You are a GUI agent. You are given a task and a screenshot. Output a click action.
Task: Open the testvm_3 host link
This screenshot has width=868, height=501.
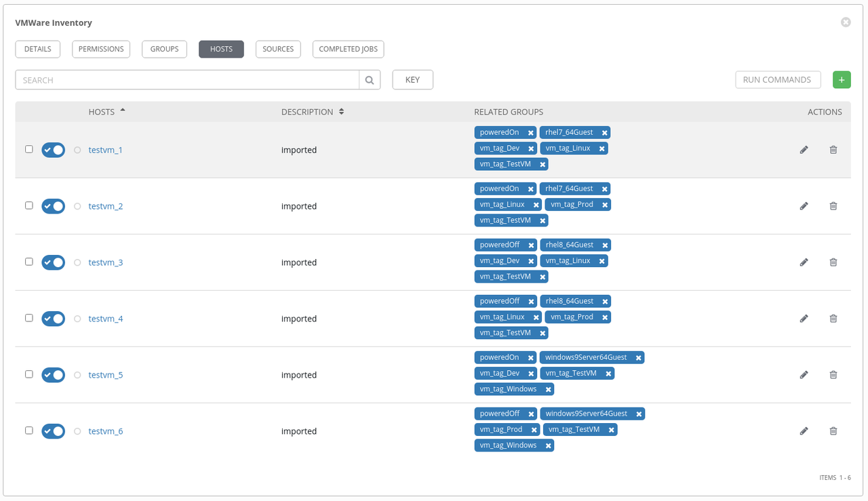[x=105, y=262]
